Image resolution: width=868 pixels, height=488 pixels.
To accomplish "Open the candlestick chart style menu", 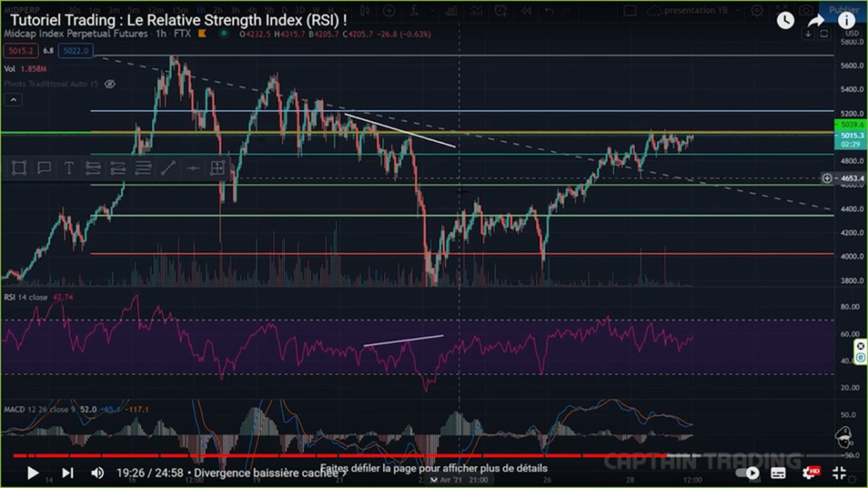I will point(364,10).
